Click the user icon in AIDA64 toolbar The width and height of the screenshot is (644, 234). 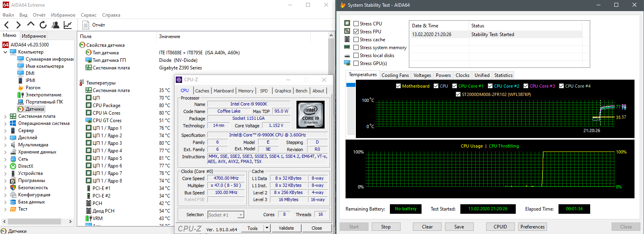pos(55,25)
